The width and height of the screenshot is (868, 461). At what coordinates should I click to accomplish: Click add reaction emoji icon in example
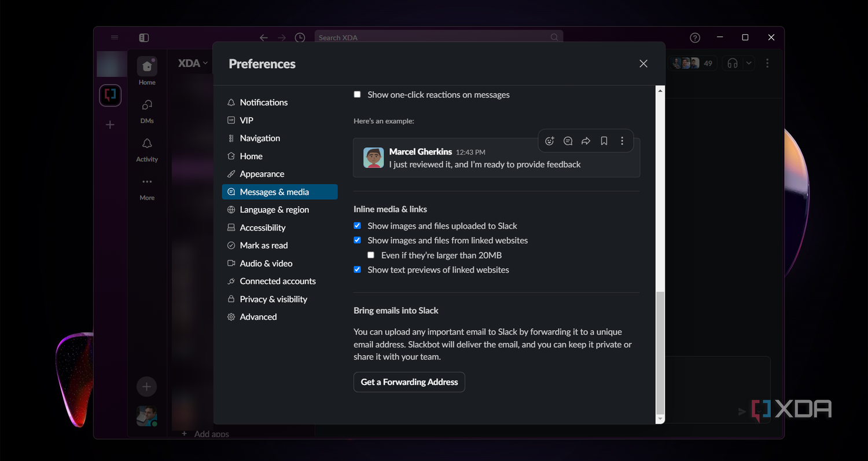[550, 141]
